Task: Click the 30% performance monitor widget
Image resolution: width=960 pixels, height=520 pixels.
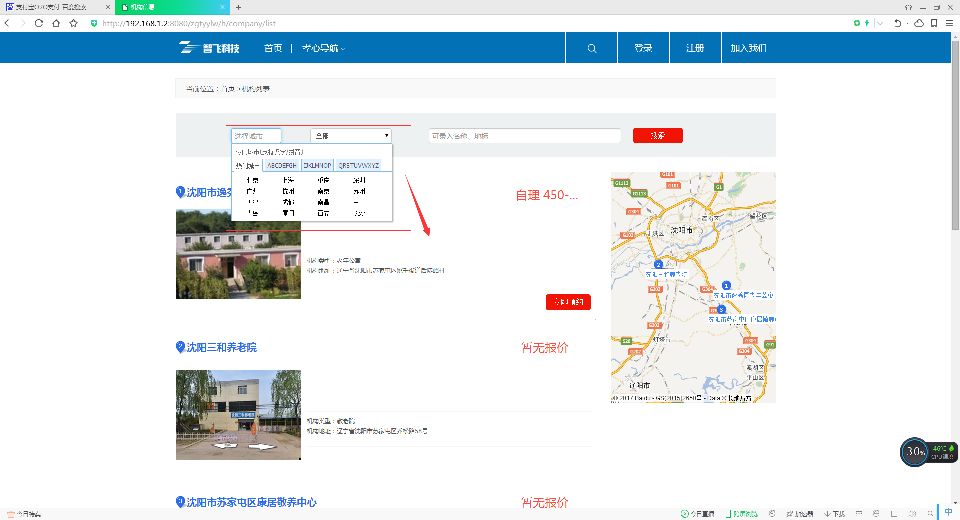Action: (x=914, y=451)
